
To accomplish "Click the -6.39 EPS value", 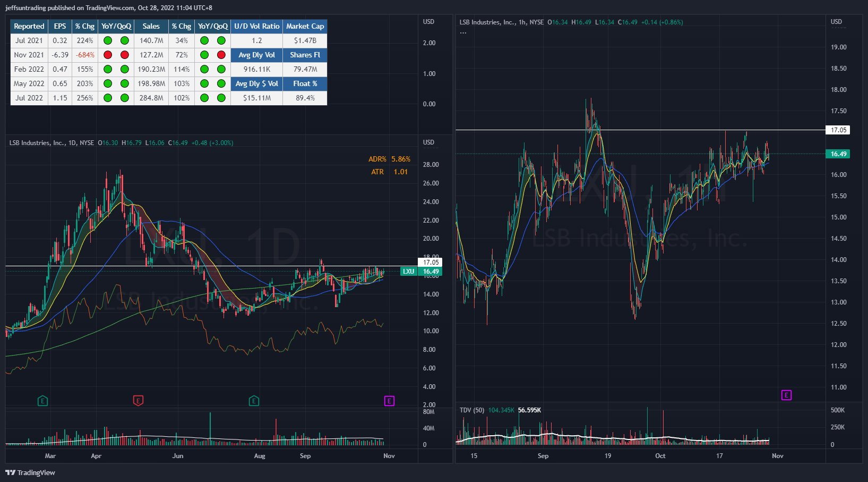I will [60, 55].
